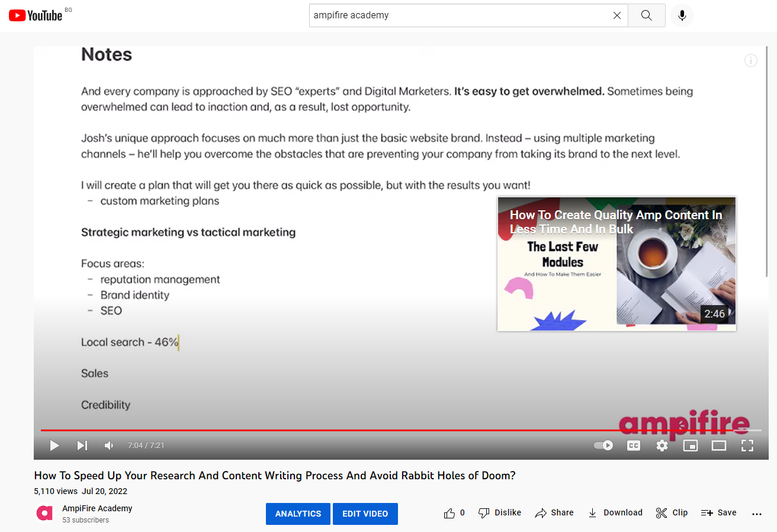777x532 pixels.
Task: Enter full screen mode
Action: (x=747, y=446)
